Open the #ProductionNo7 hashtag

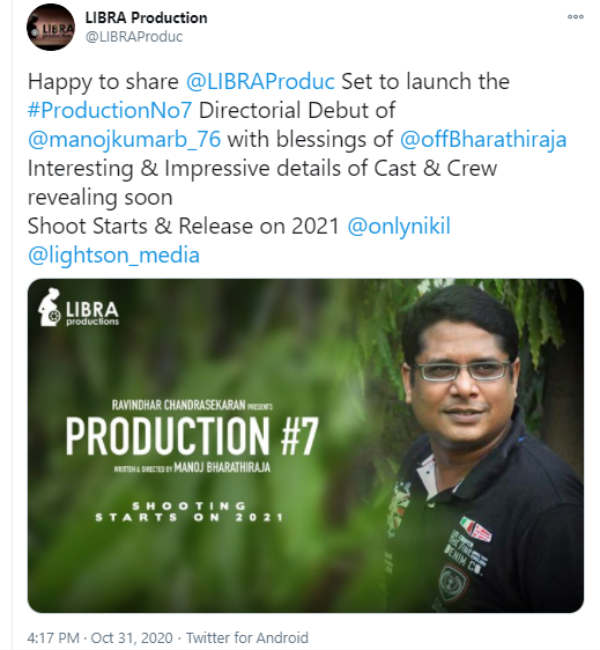coord(109,110)
